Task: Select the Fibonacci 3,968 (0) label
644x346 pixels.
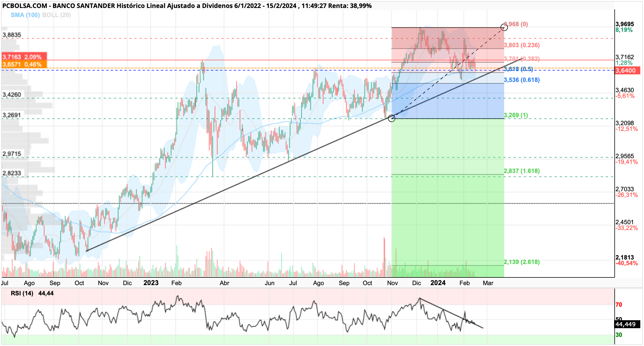Action: [516, 24]
